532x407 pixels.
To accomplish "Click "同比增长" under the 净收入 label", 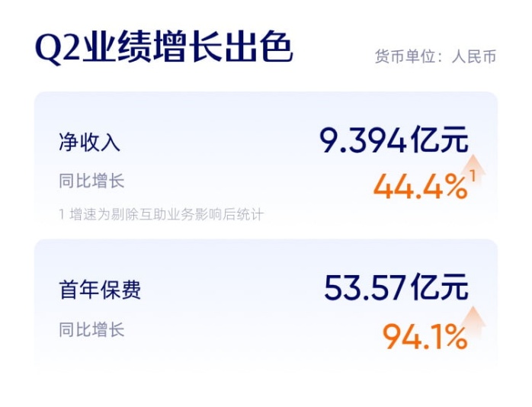I will 91,181.
